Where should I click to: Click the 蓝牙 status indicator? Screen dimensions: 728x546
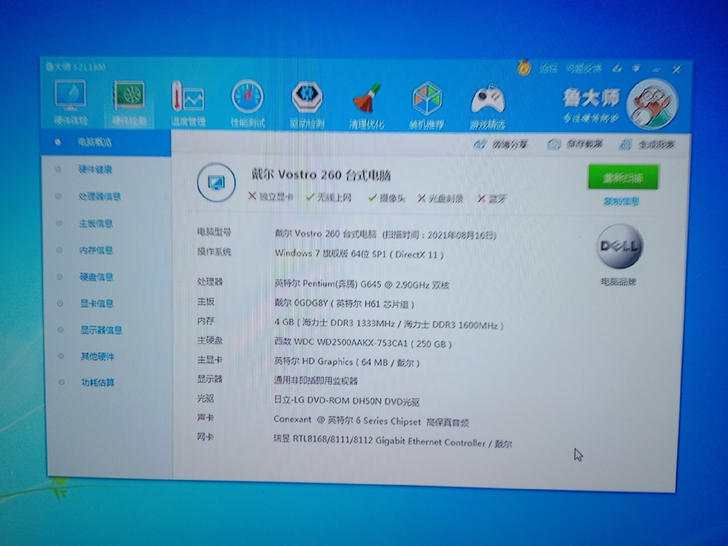pyautogui.click(x=492, y=199)
